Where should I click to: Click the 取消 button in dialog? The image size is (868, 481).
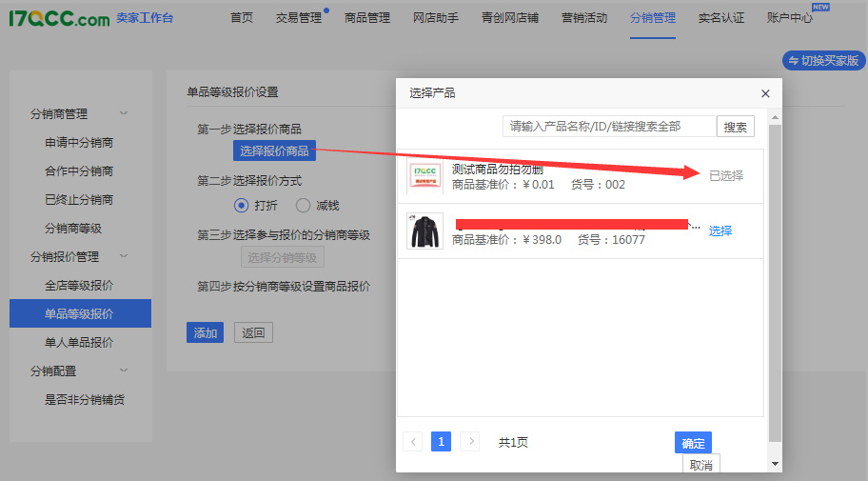pyautogui.click(x=701, y=465)
